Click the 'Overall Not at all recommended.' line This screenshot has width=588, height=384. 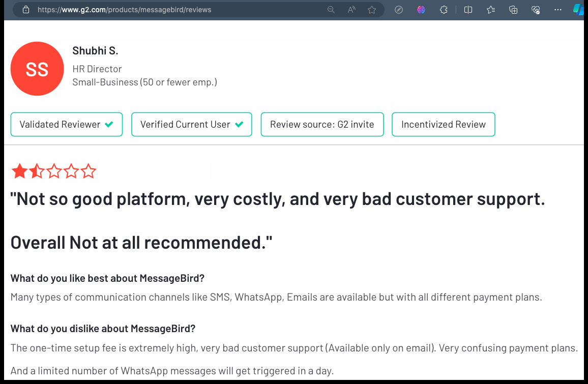141,243
